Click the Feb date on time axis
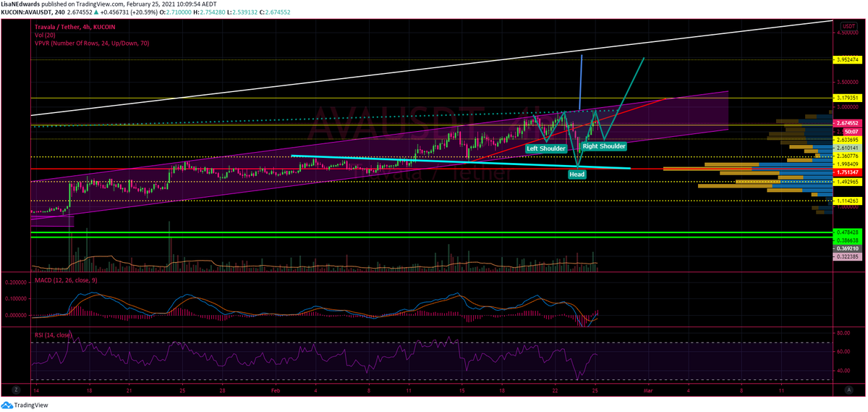Image resolution: width=868 pixels, height=412 pixels. pyautogui.click(x=275, y=390)
